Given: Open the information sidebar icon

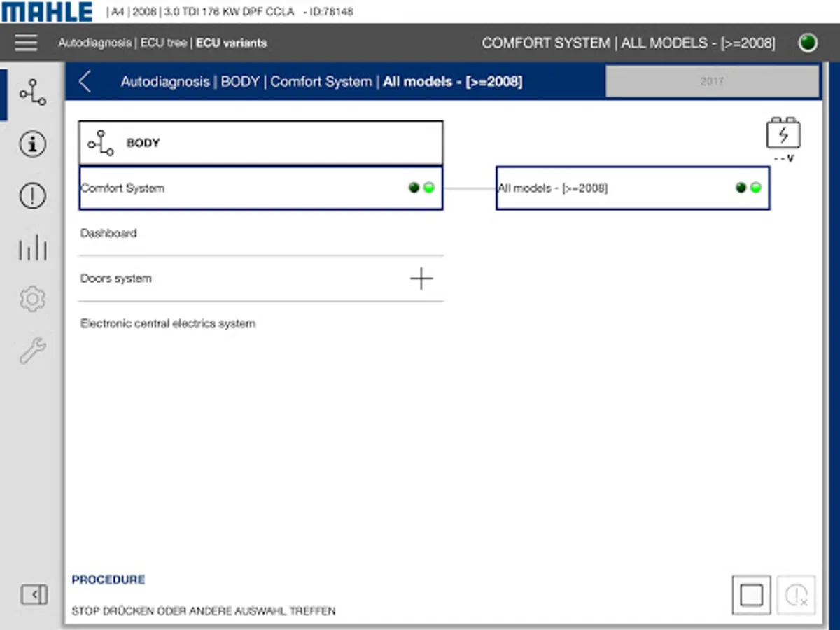Looking at the screenshot, I should 32,144.
